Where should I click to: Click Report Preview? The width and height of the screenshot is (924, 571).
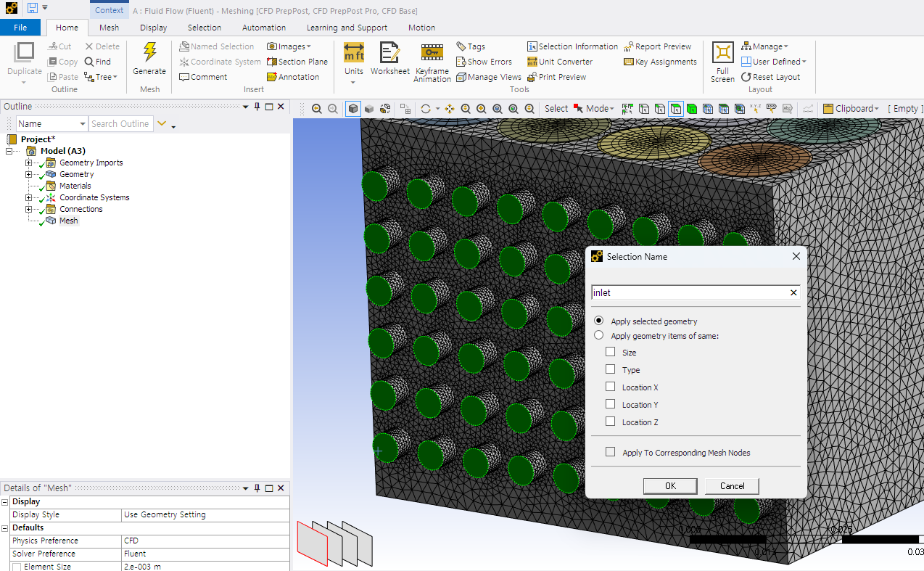658,46
